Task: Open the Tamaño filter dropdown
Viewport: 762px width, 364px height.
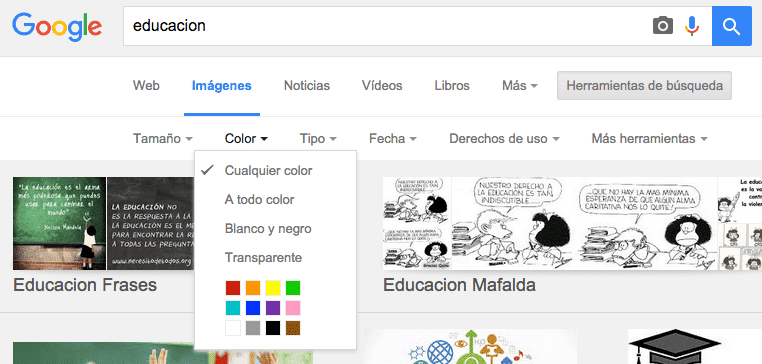Action: (x=163, y=139)
